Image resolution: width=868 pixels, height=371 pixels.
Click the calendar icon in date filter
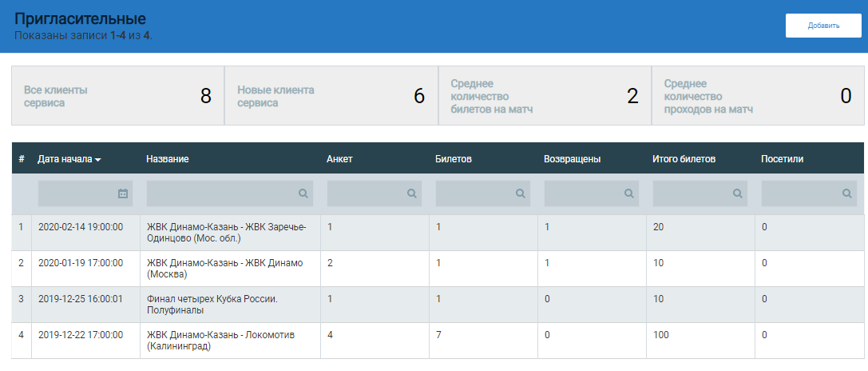[122, 193]
